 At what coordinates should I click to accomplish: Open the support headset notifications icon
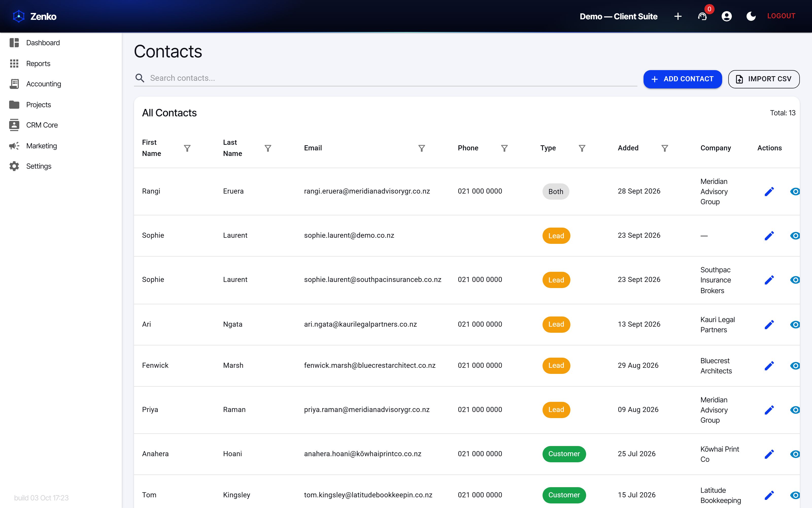click(702, 16)
